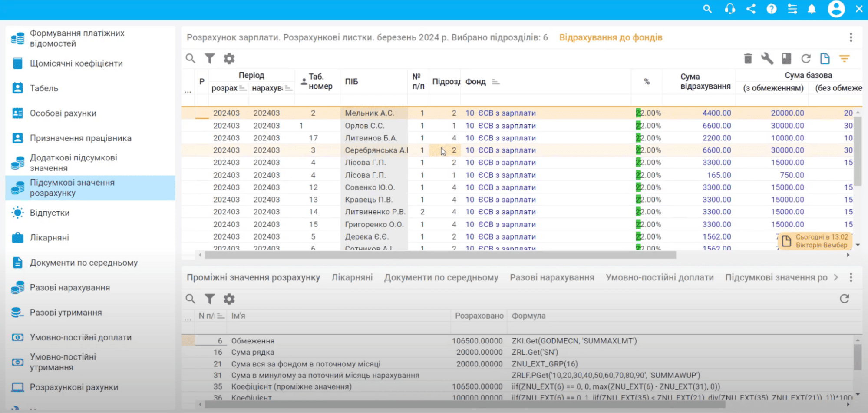Image resolution: width=868 pixels, height=413 pixels.
Task: Click the share icon in top bar
Action: click(x=751, y=9)
